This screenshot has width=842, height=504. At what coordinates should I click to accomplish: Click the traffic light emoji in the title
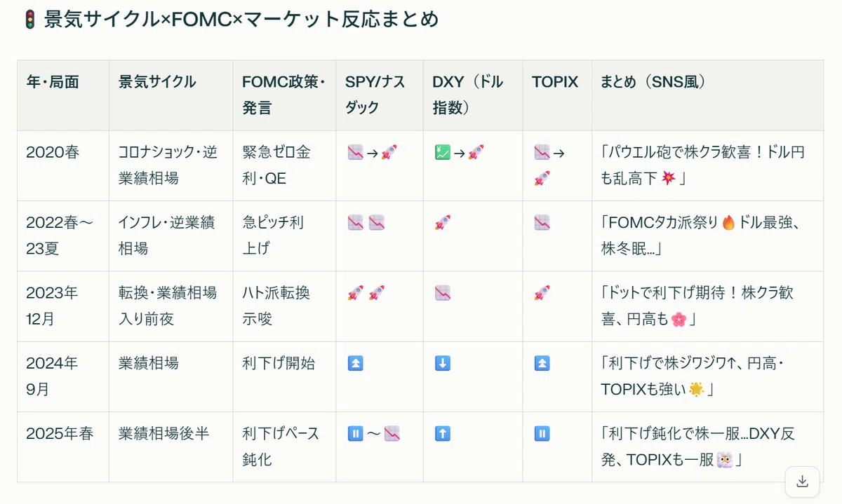[29, 20]
